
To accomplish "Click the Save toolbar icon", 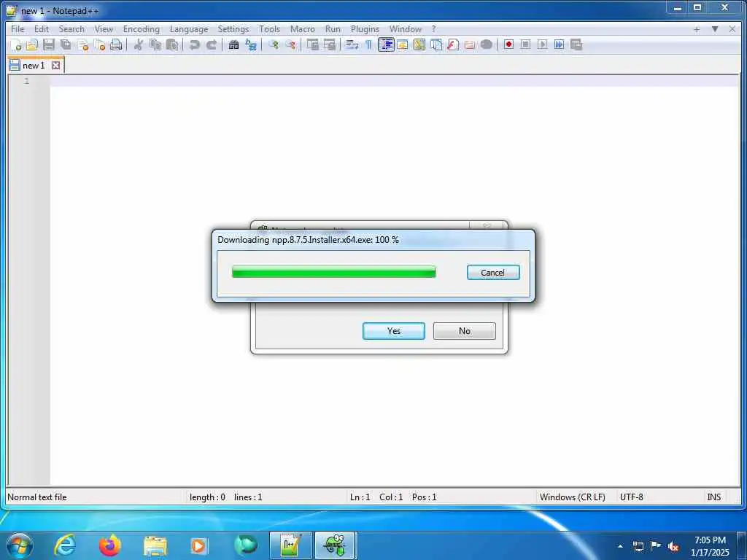I will [x=49, y=44].
